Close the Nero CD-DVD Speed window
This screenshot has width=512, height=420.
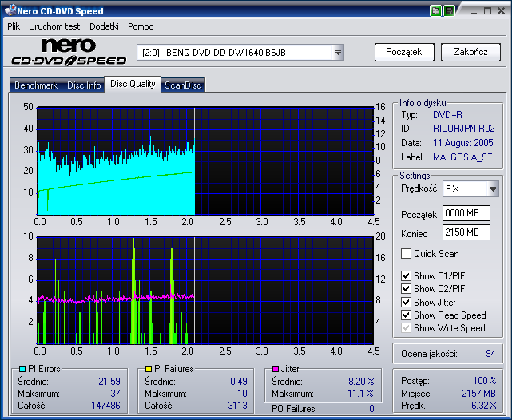pos(502,11)
